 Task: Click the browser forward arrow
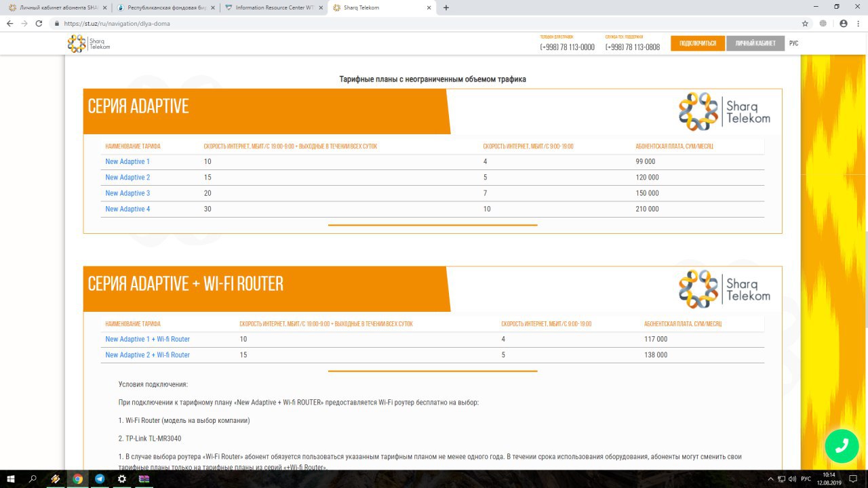[x=24, y=23]
